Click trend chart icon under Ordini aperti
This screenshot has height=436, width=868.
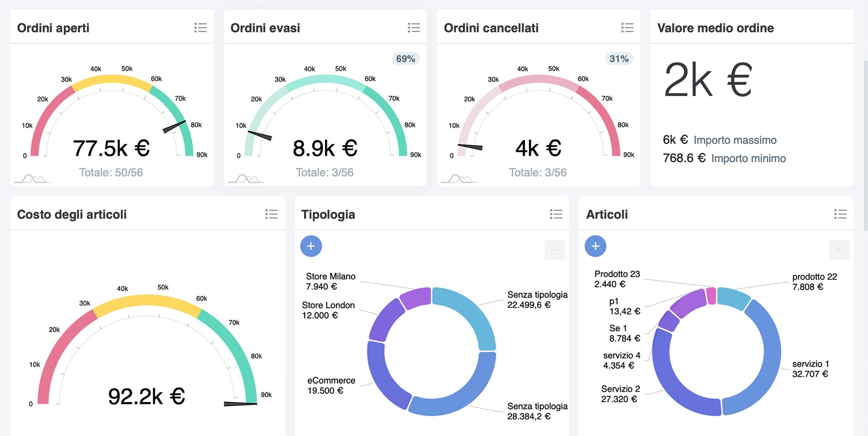coord(33,179)
